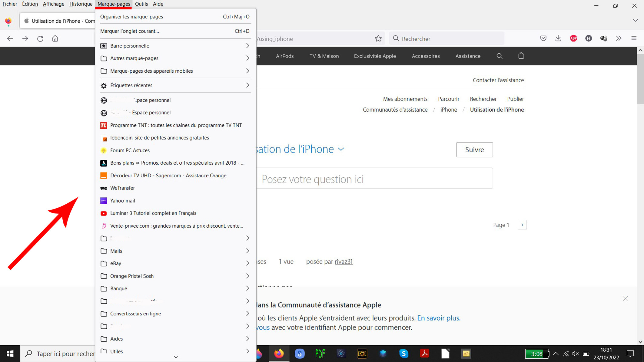The width and height of the screenshot is (644, 362).
Task: Open the Historique menu in the menu bar
Action: tap(81, 4)
